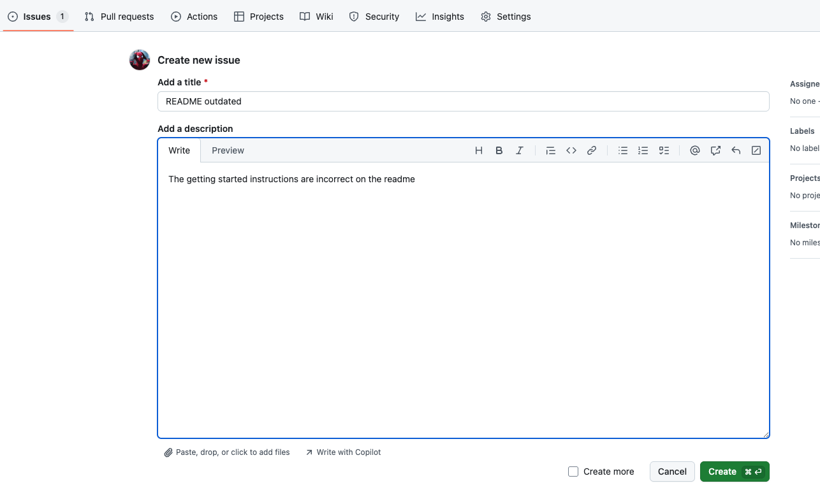Create the new issue

[735, 472]
